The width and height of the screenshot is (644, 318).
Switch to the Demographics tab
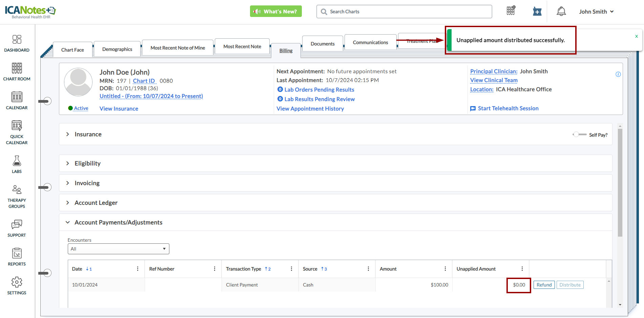117,49
